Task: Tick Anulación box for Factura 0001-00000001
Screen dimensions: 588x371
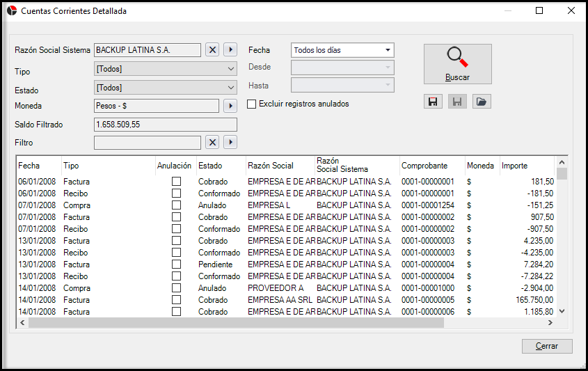Action: coord(176,181)
